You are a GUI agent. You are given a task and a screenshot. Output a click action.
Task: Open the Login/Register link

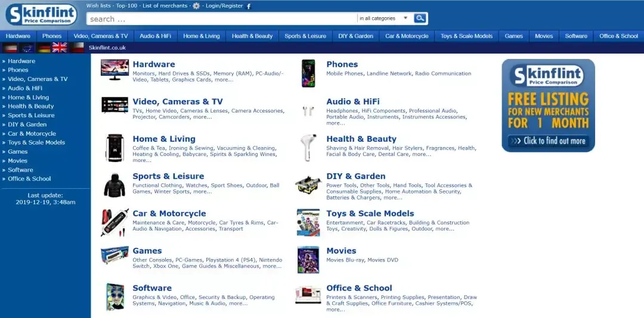click(x=224, y=6)
